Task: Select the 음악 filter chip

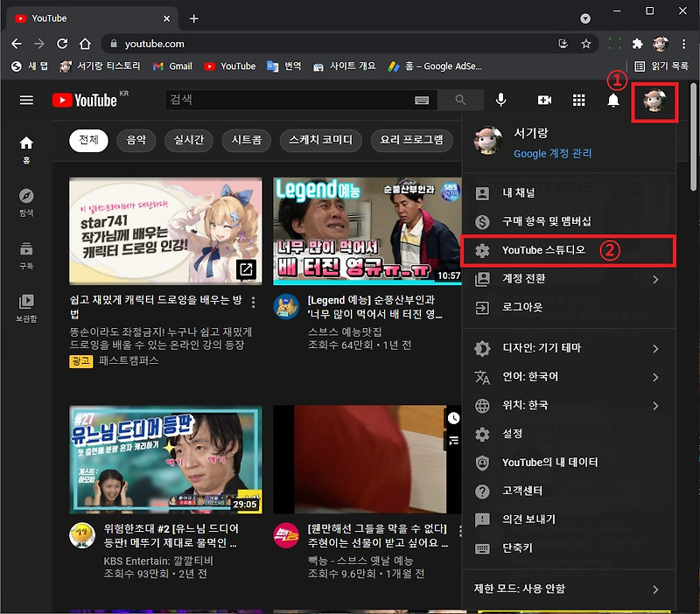Action: point(136,141)
